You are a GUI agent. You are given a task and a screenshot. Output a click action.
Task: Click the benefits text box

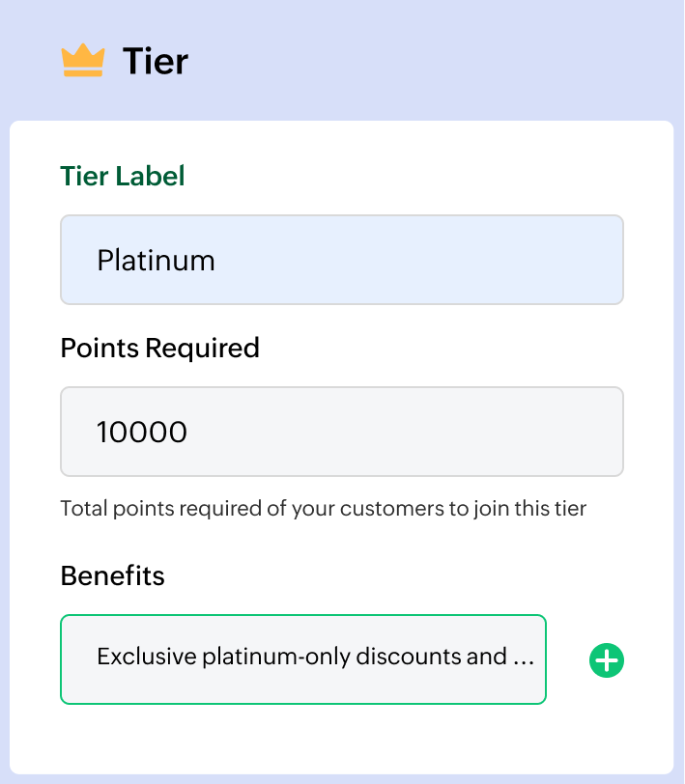(303, 659)
